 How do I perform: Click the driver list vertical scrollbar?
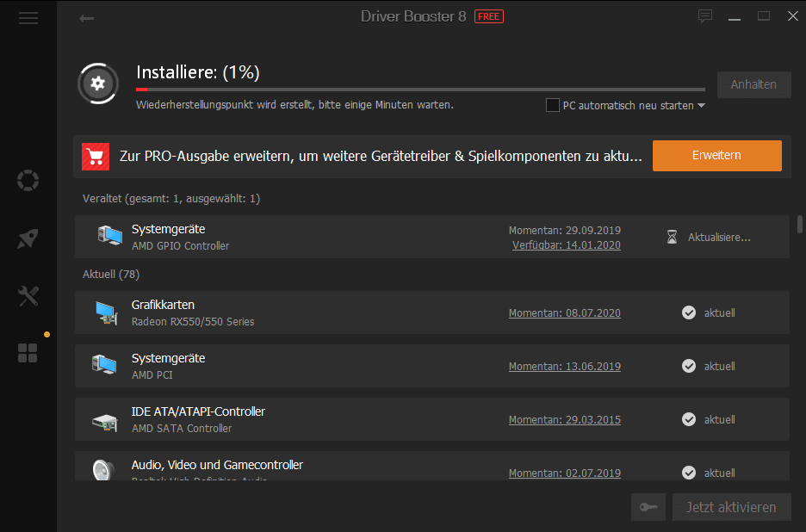pos(800,224)
